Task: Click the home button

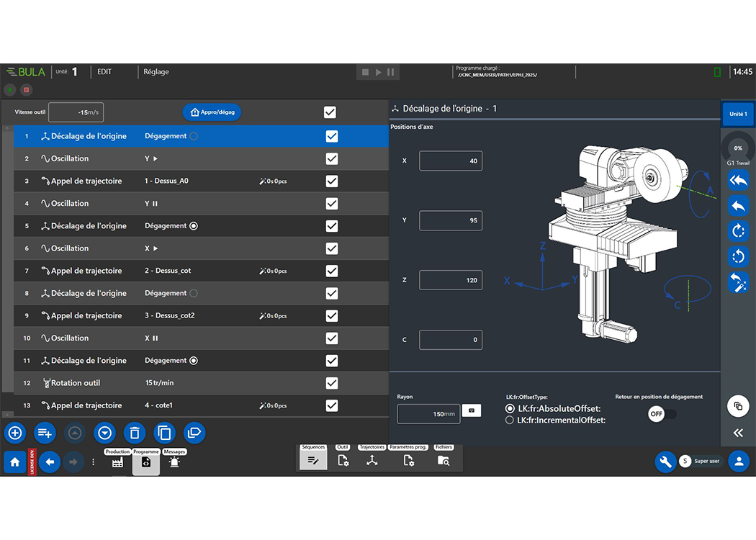Action: click(x=14, y=462)
